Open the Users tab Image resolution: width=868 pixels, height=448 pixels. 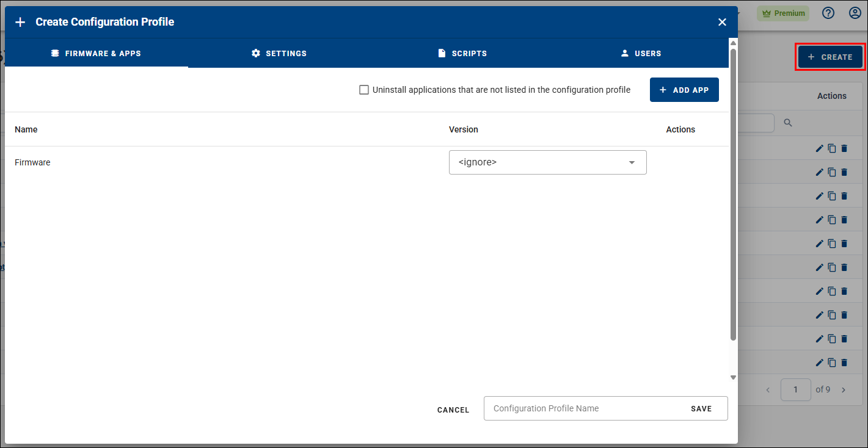pyautogui.click(x=641, y=54)
